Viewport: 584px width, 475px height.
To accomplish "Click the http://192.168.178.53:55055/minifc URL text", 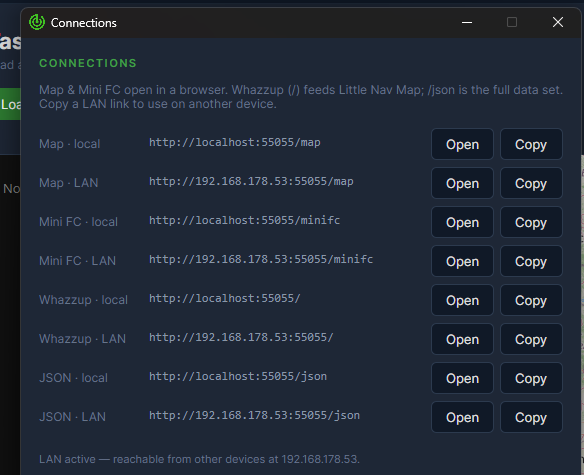I will click(x=261, y=259).
